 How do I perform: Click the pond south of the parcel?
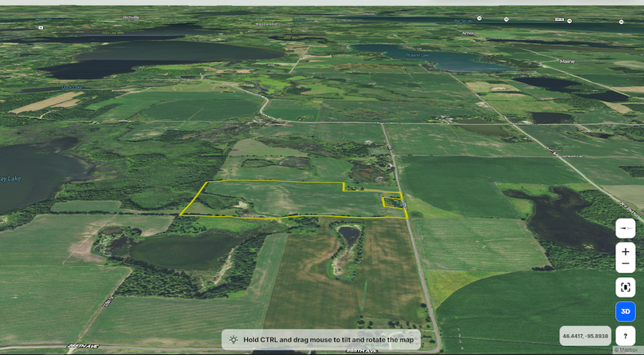[349, 235]
